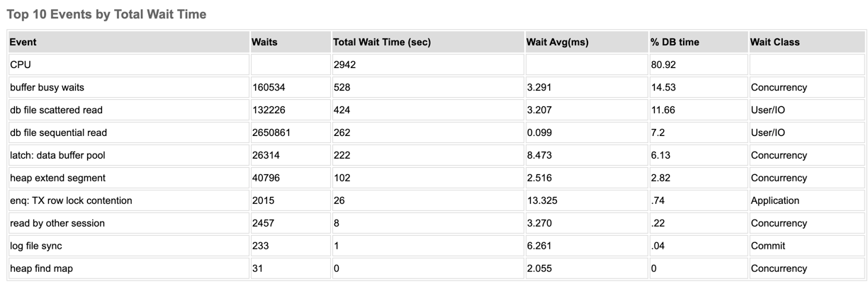Screen dimensions: 868x284
Task: Click the heap find map event
Action: (41, 268)
